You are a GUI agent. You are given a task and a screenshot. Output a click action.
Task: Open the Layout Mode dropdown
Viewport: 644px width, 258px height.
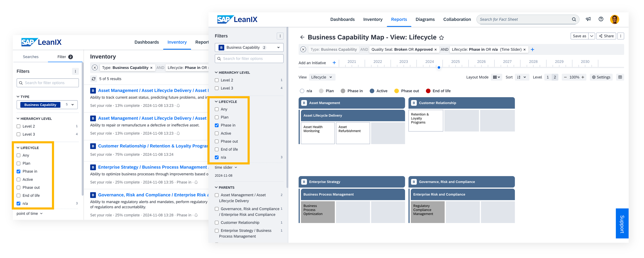coord(496,77)
